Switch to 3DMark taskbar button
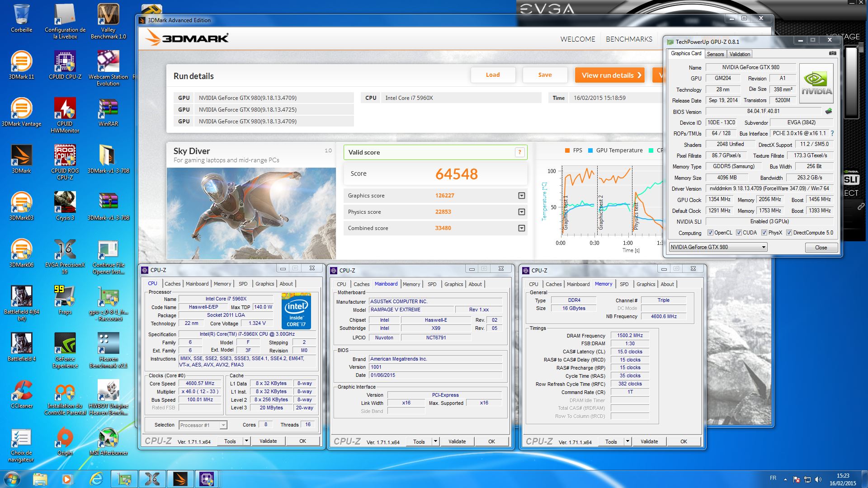 pos(180,479)
